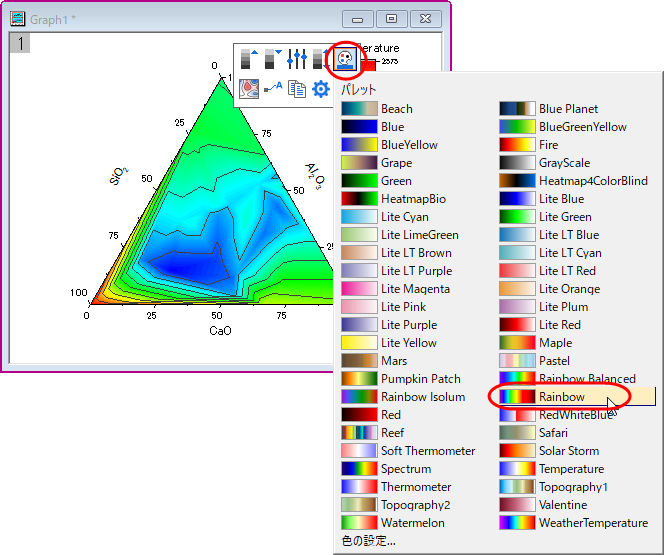Screen dimensions: 664x555
Task: Click the increase major levels icon
Action: [249, 59]
